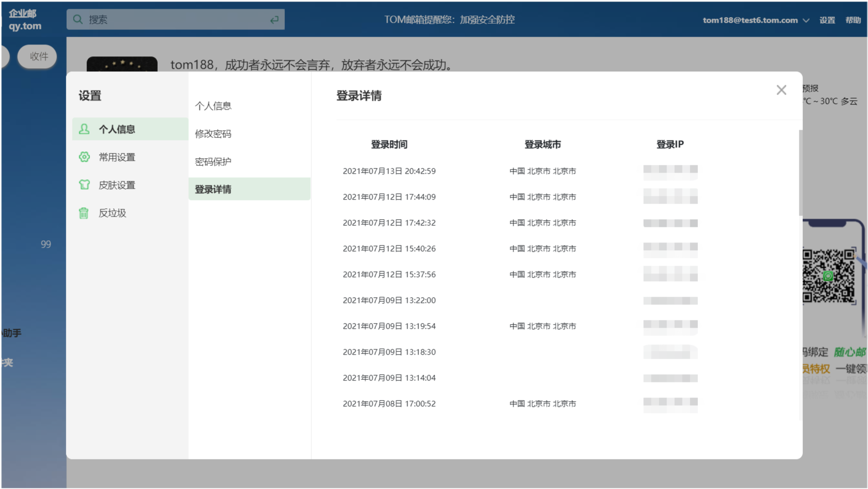Click the gear icon beside 常用设置

click(x=84, y=157)
